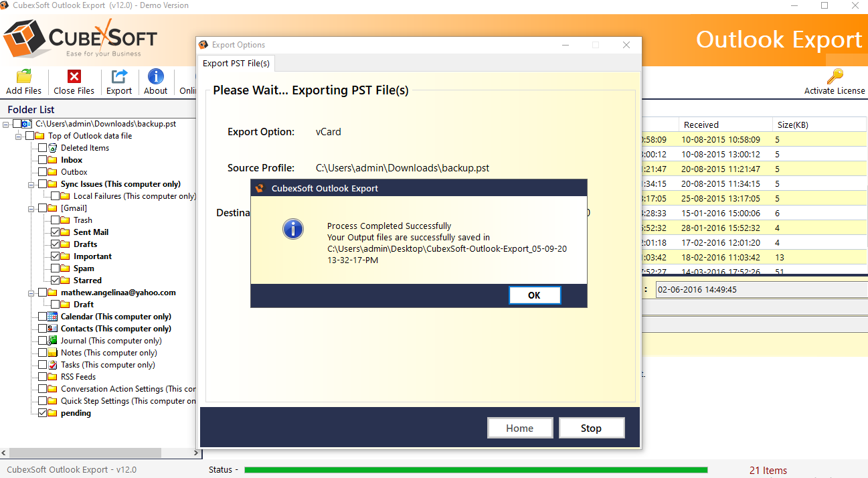Click OK in the completion dialog
Screen dimensions: 868x478
(x=534, y=295)
